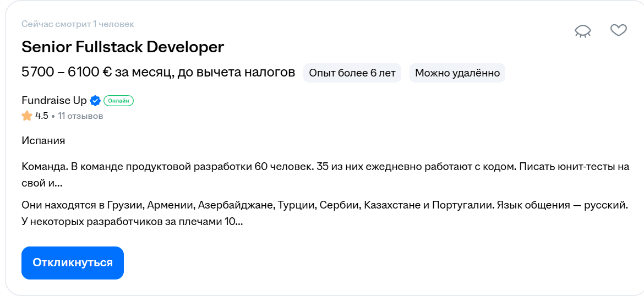Viewport: 644px width, 296px height.
Task: Click the "Испания" location text
Action: (43, 141)
